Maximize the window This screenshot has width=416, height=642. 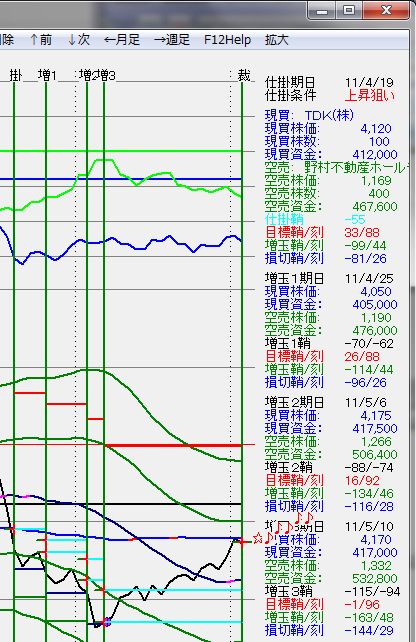coord(349,10)
